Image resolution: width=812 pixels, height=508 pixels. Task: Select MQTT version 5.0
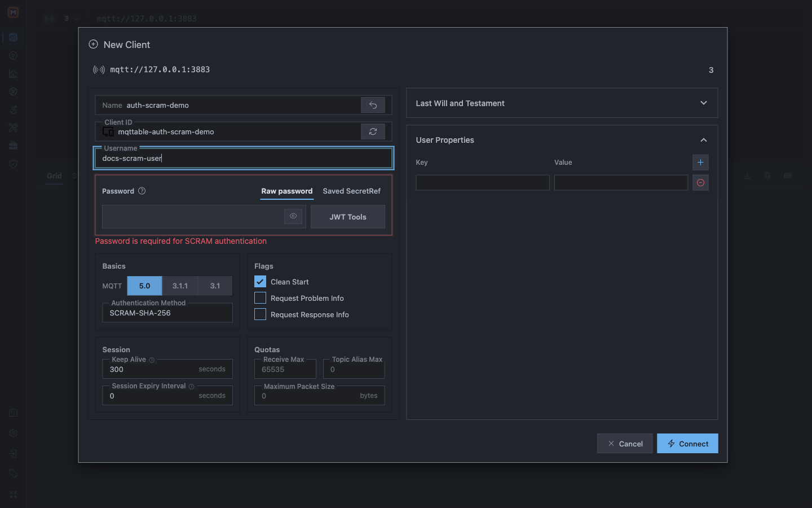144,286
